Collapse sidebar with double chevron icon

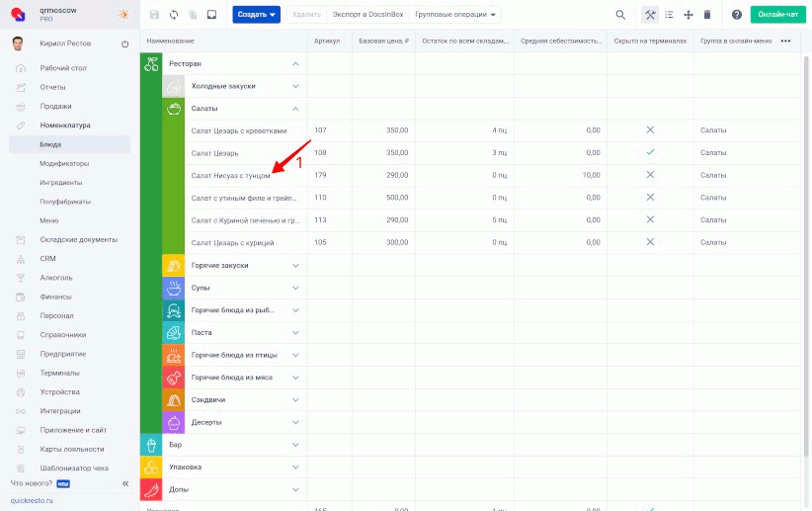(x=125, y=483)
